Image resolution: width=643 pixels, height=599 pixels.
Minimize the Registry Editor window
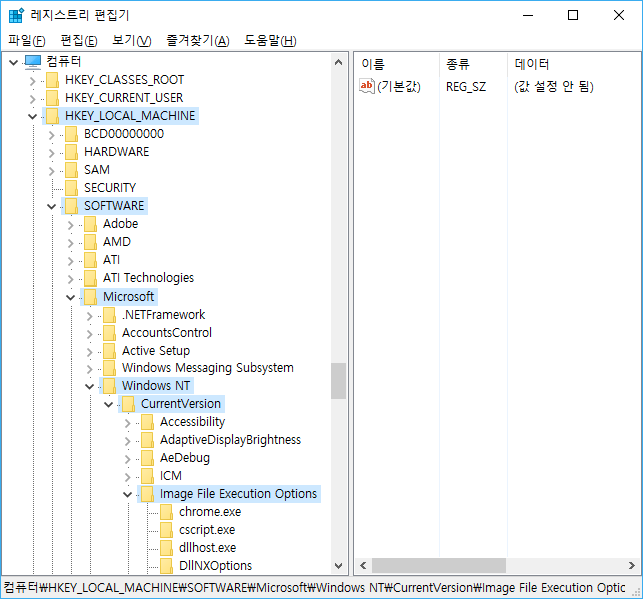pyautogui.click(x=528, y=15)
